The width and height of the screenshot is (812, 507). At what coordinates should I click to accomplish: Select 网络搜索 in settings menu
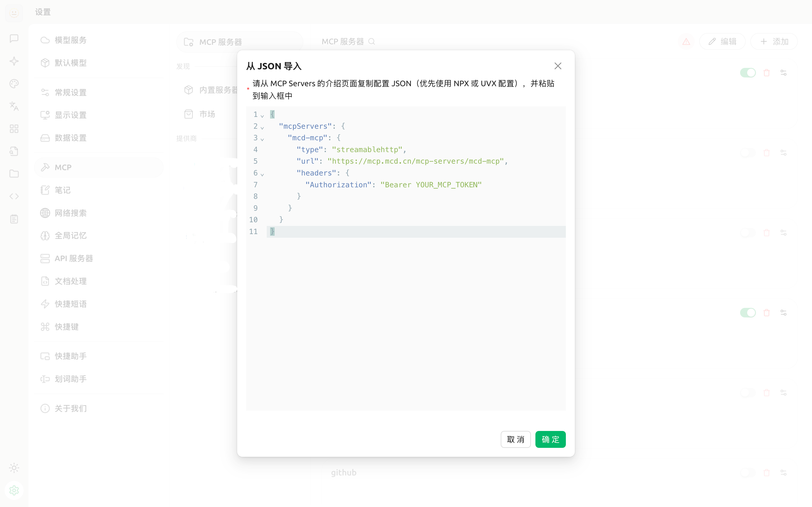(x=70, y=213)
